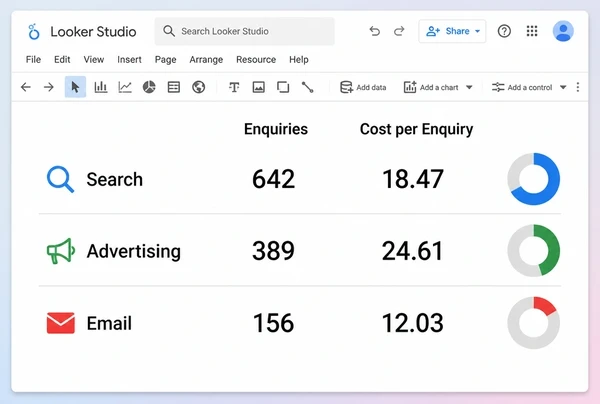600x404 pixels.
Task: Insert a geo map chart
Action: [x=198, y=87]
